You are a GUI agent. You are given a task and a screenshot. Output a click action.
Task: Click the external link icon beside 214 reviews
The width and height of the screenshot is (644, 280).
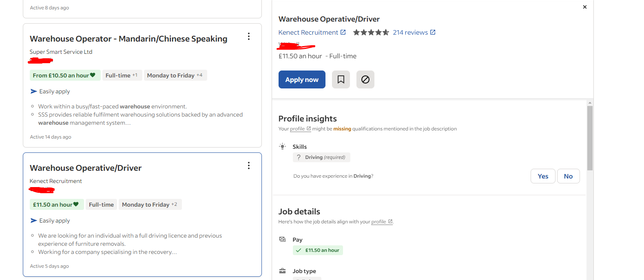(433, 32)
